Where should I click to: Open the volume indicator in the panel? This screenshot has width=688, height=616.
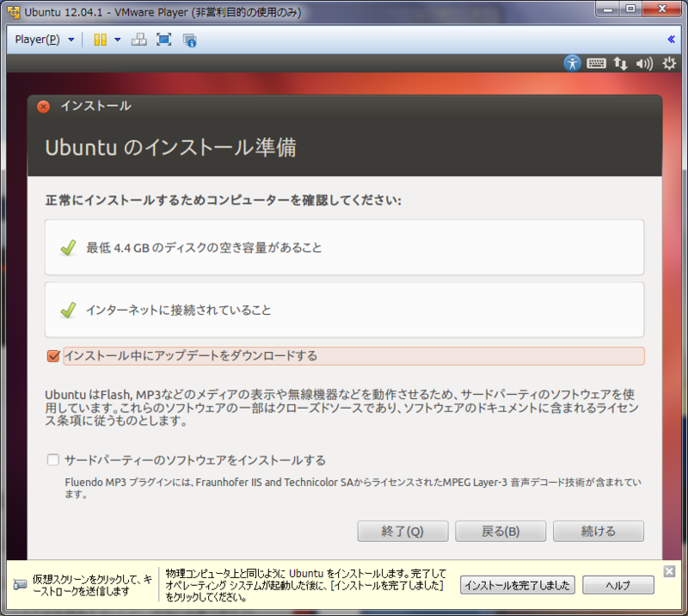pos(643,63)
